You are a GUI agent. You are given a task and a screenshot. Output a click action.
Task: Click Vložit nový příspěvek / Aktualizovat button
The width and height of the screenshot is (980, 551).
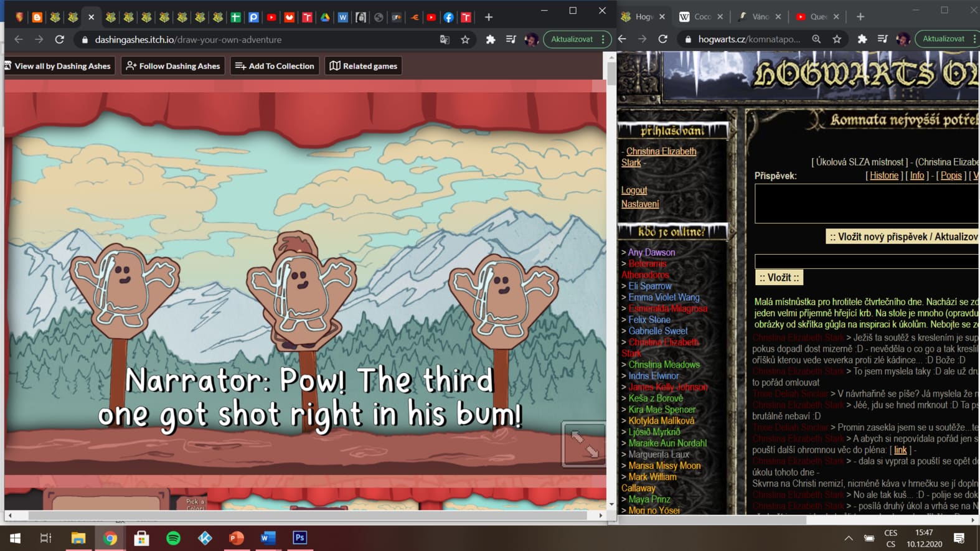[903, 237]
